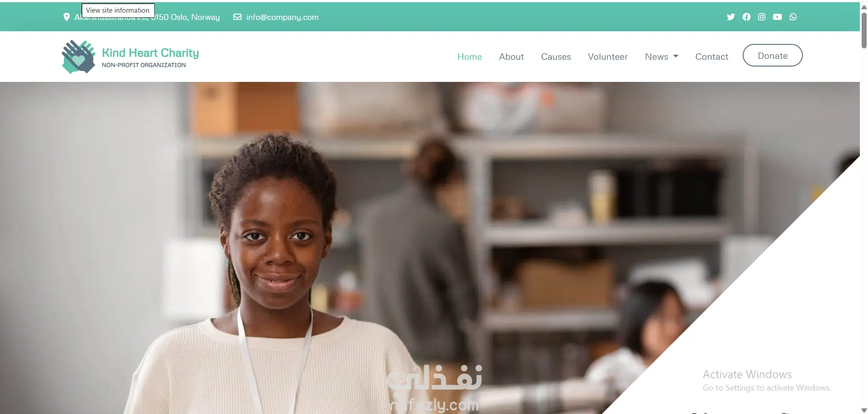This screenshot has width=868, height=414.
Task: Open the Facebook social icon
Action: (746, 17)
